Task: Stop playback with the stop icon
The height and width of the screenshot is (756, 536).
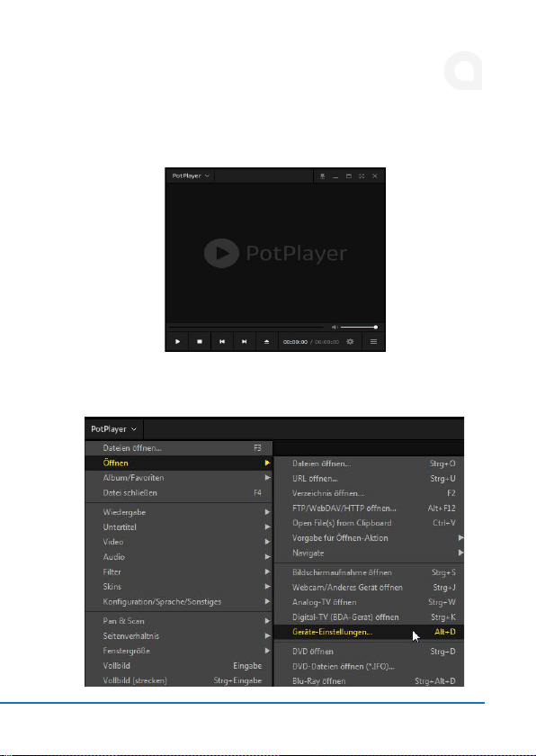Action: point(200,341)
